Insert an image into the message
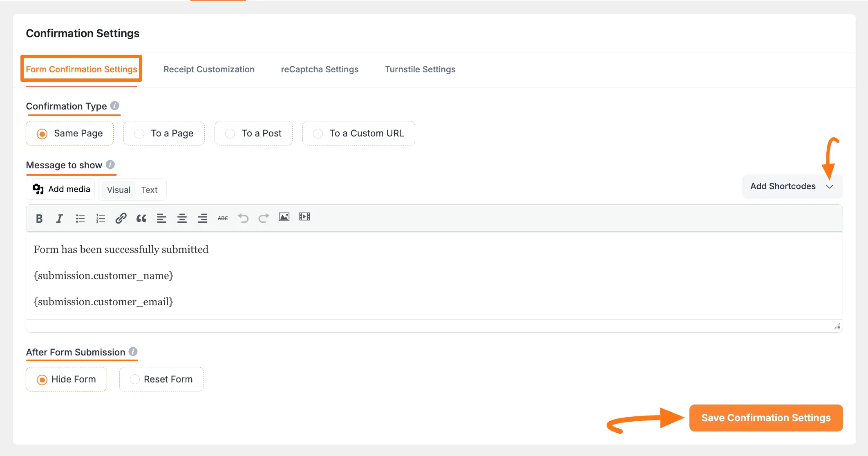This screenshot has width=868, height=456. pos(284,217)
